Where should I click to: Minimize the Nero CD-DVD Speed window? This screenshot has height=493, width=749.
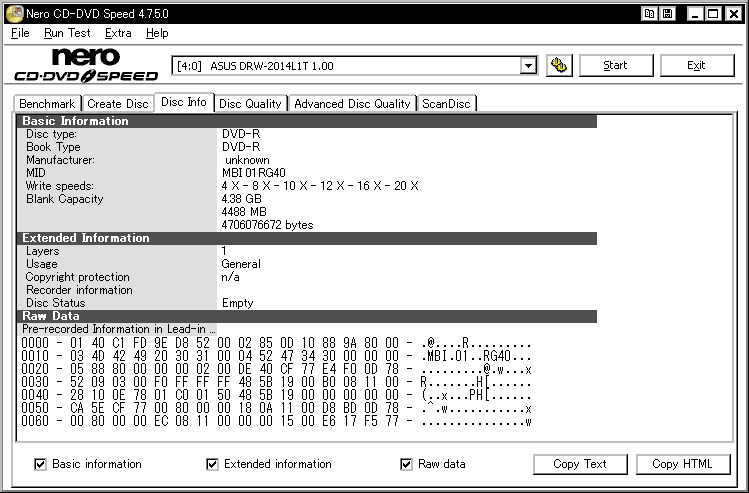(696, 13)
